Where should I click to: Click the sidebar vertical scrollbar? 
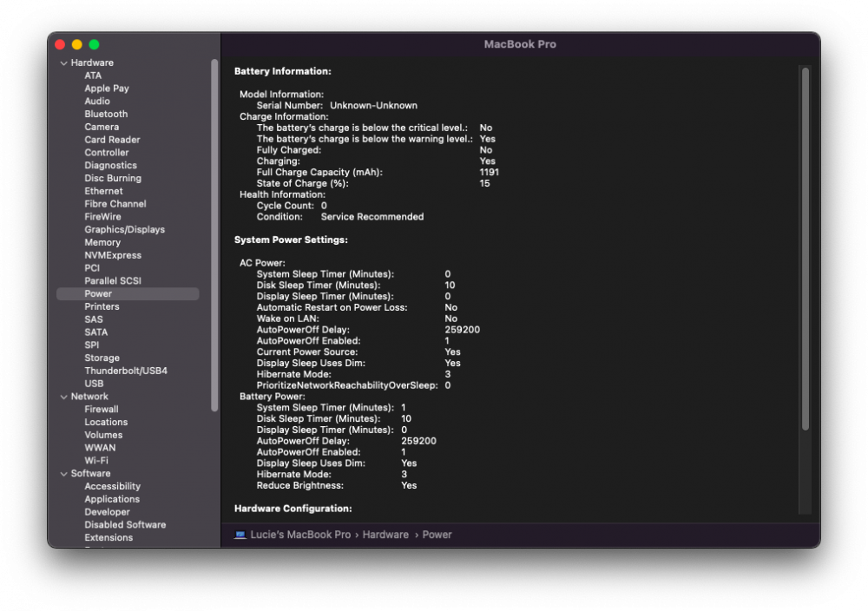[x=214, y=234]
